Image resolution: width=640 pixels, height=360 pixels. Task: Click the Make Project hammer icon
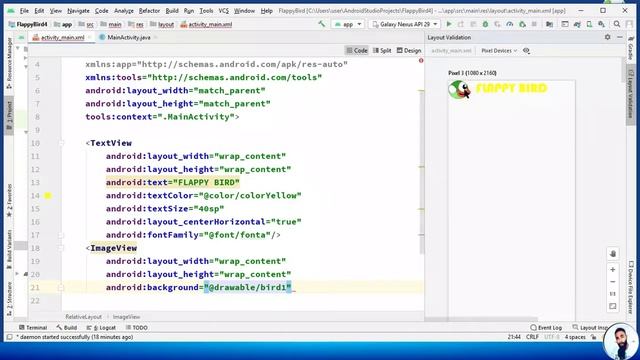tap(322, 24)
